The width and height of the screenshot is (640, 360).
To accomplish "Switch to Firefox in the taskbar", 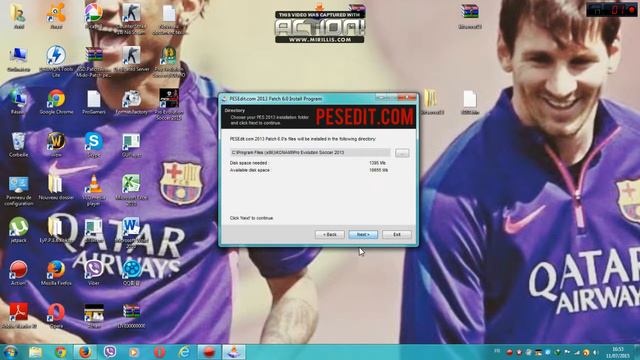I will click(x=85, y=352).
